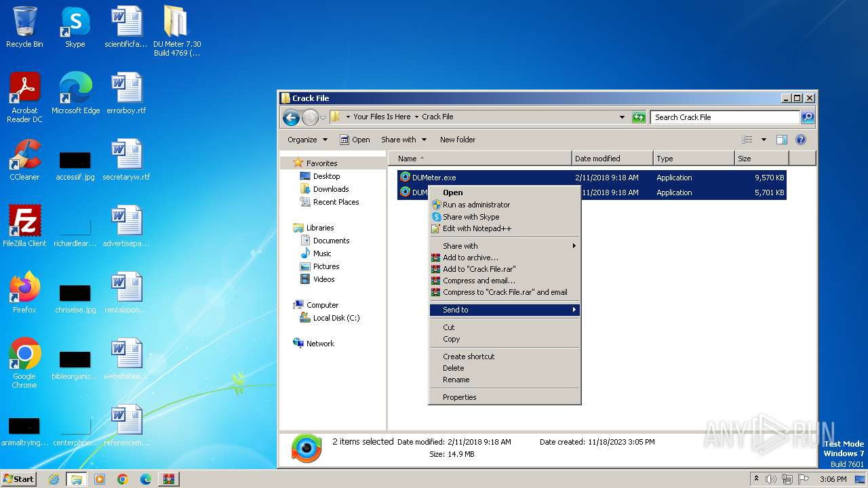Refresh the Crack File folder view
This screenshot has height=488, width=868.
[x=639, y=117]
